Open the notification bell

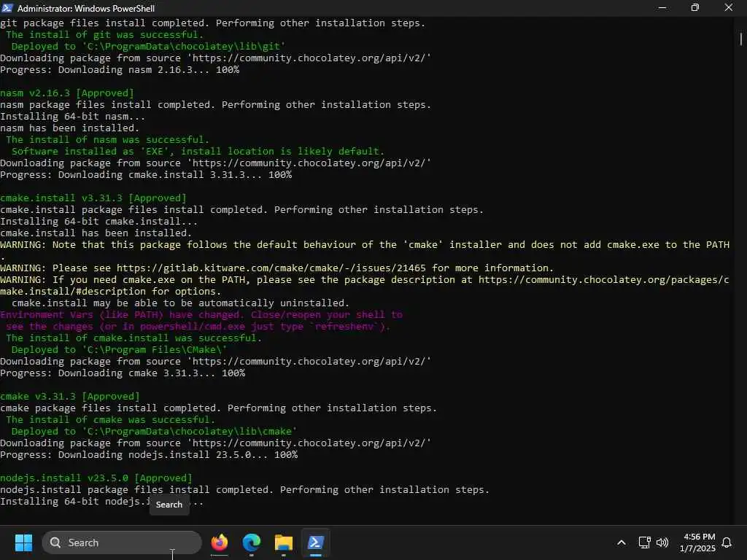(727, 542)
